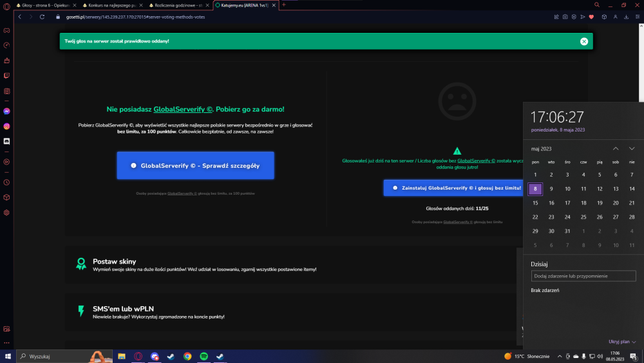644x363 pixels.
Task: Open Discord from the taskbar
Action: [x=155, y=357]
